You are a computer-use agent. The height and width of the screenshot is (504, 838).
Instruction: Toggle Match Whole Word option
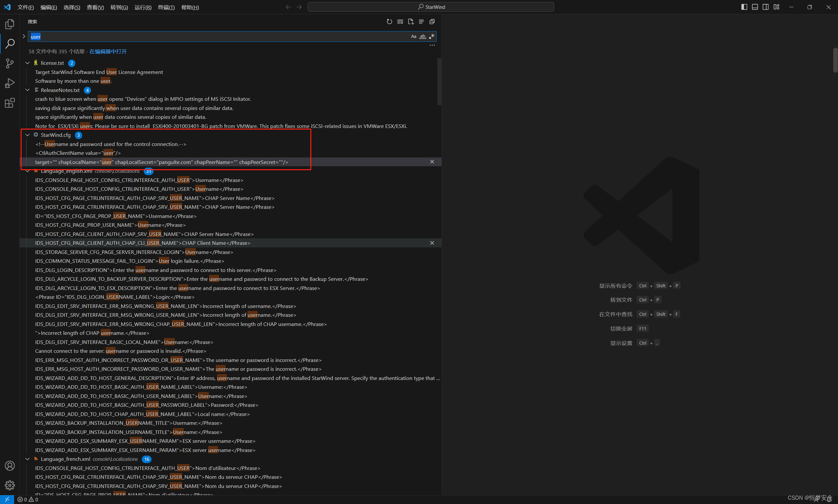point(423,36)
